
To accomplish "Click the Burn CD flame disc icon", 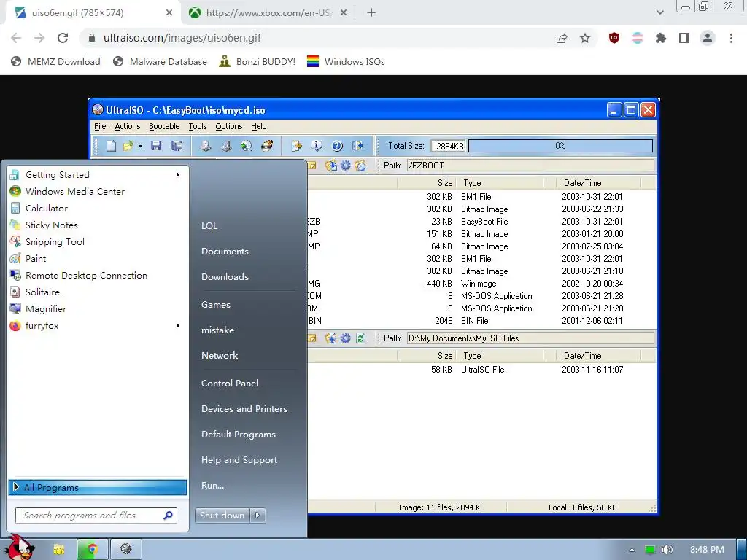I will pos(267,146).
